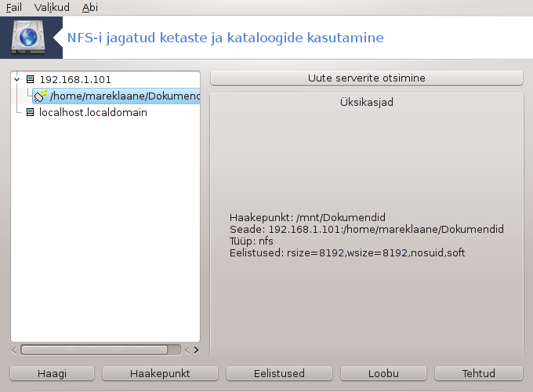This screenshot has width=533, height=392.
Task: Click the Loobu button
Action: [x=383, y=373]
